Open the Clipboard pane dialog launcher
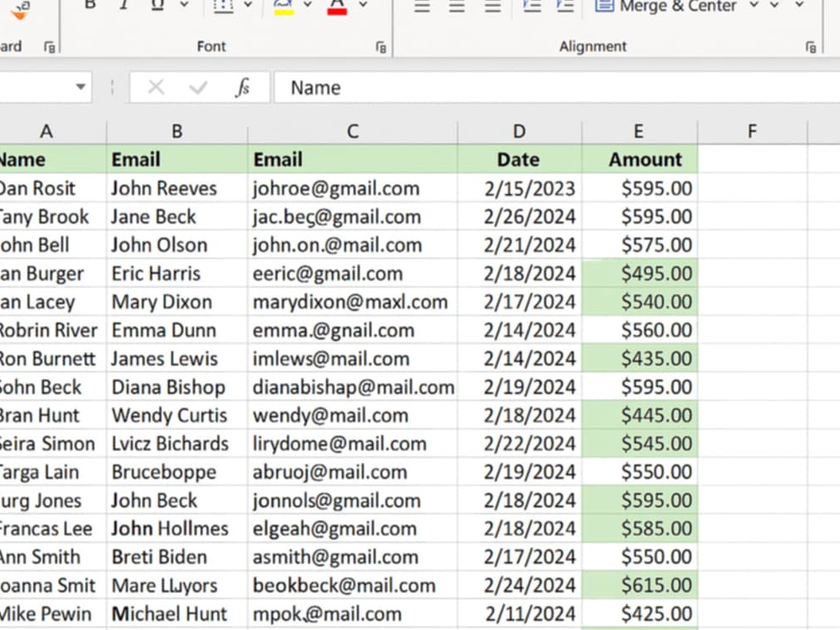This screenshot has height=630, width=840. coord(50,48)
